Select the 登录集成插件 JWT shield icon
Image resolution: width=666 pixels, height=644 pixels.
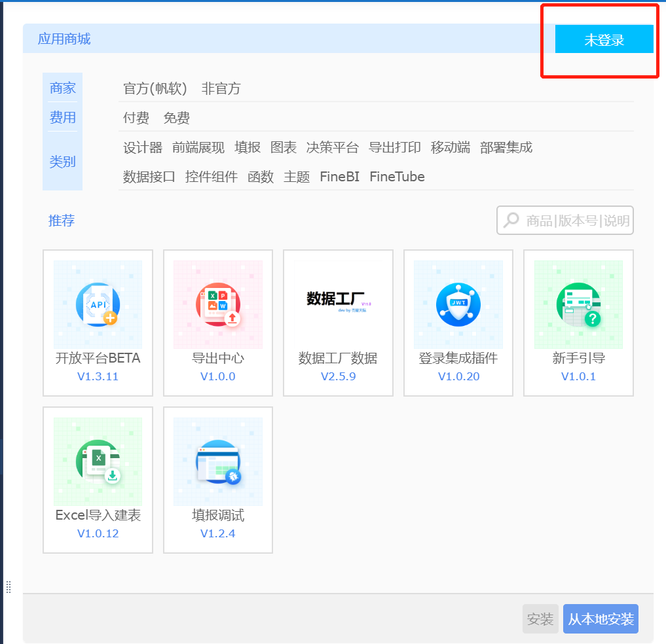[458, 304]
